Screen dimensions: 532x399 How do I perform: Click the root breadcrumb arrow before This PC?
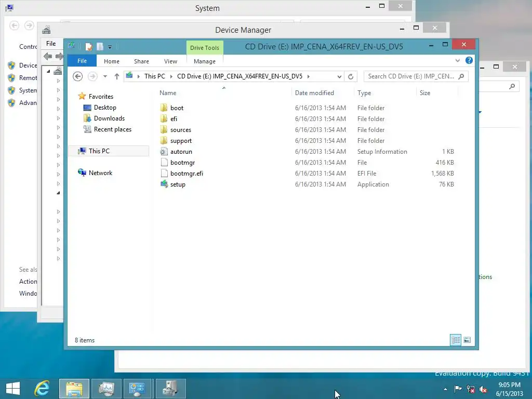pos(138,76)
